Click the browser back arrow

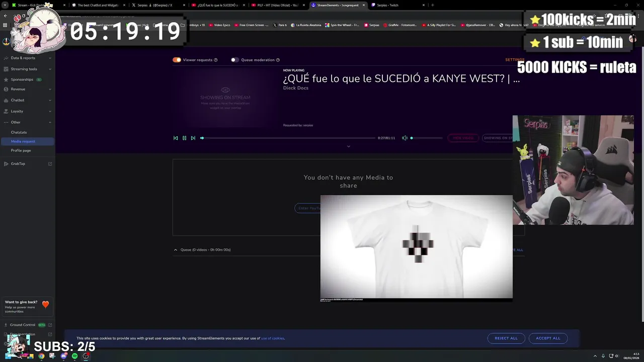pyautogui.click(x=6, y=16)
